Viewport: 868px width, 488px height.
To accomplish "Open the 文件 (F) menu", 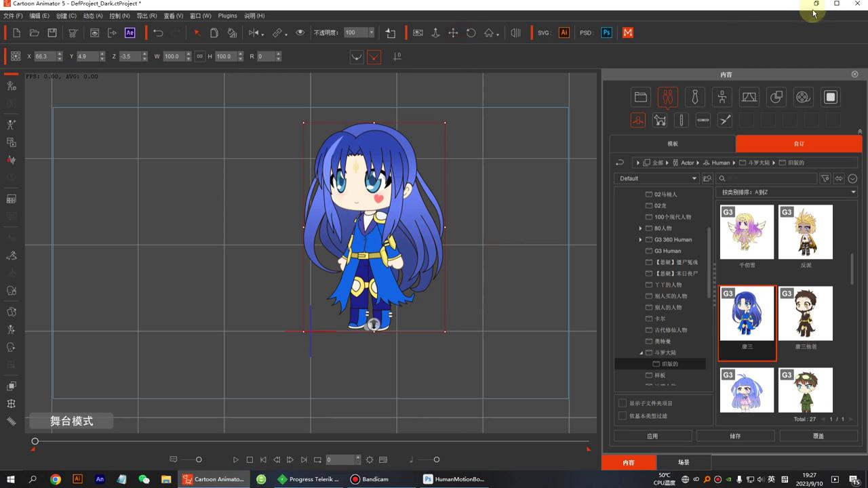I will click(13, 16).
